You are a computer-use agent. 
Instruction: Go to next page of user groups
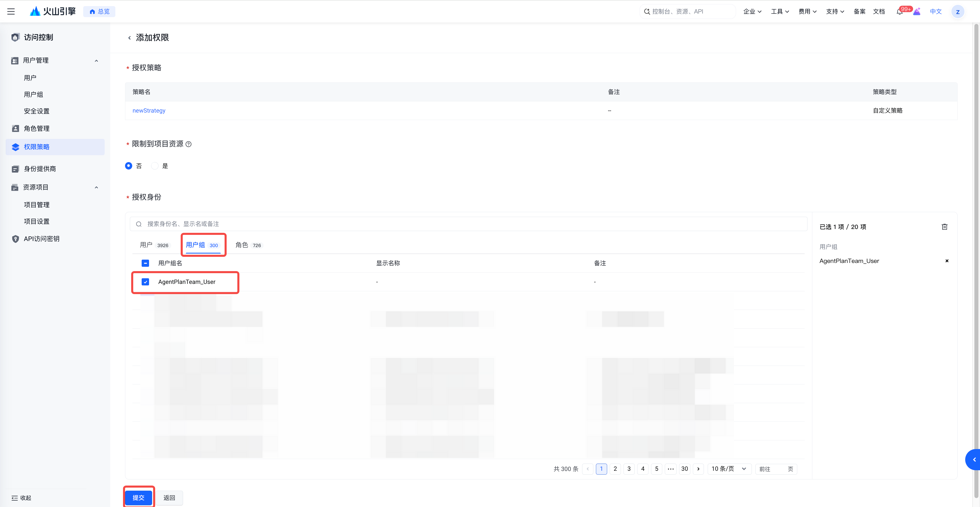698,468
